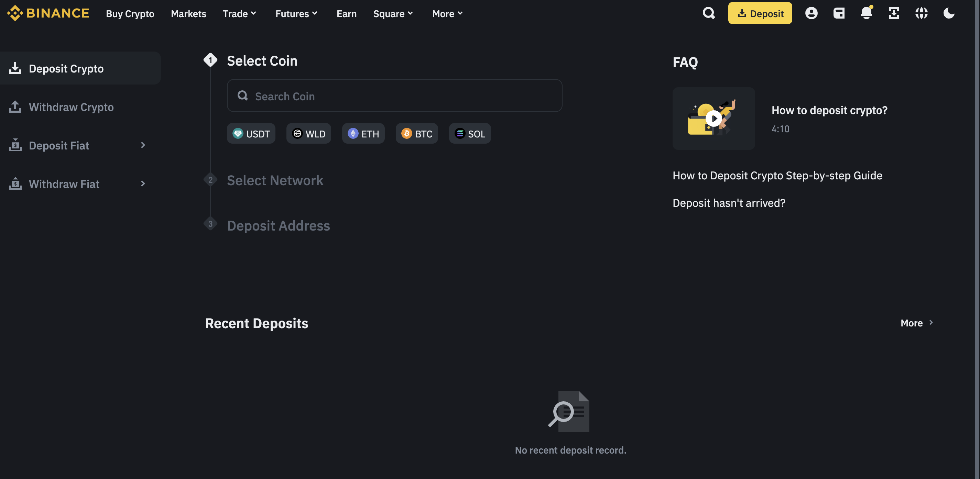This screenshot has height=479, width=980.
Task: Click the Deposit Fiat icon
Action: tap(15, 145)
